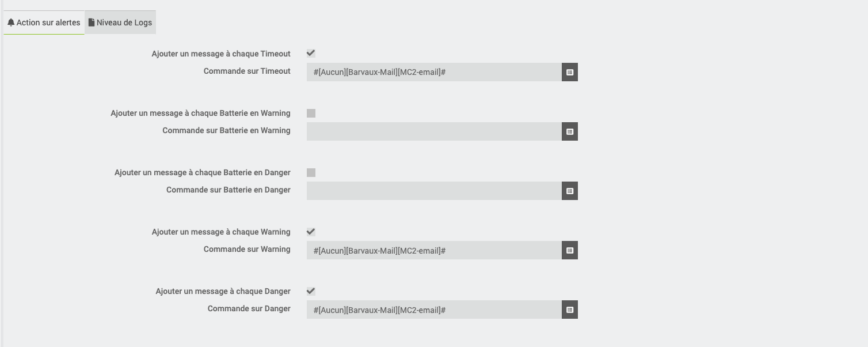Open the Niveau de Logs tab
868x347 pixels.
tap(120, 22)
